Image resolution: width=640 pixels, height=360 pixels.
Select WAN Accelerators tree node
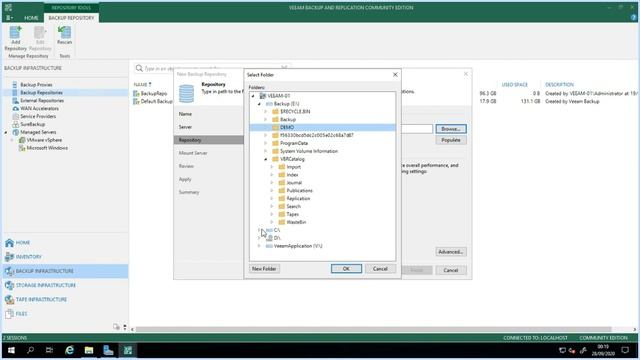point(39,109)
